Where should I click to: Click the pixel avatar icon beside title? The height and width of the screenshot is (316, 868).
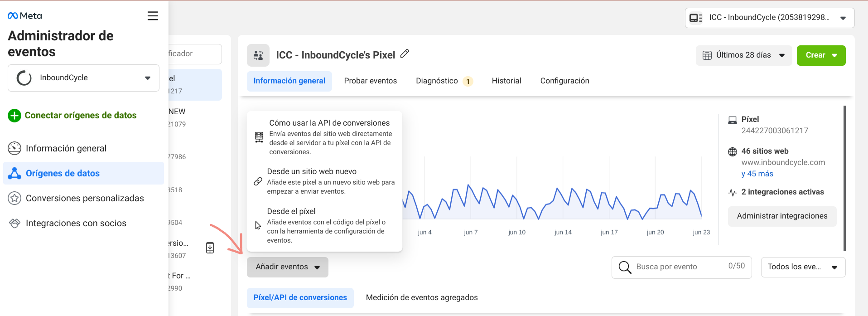click(258, 55)
